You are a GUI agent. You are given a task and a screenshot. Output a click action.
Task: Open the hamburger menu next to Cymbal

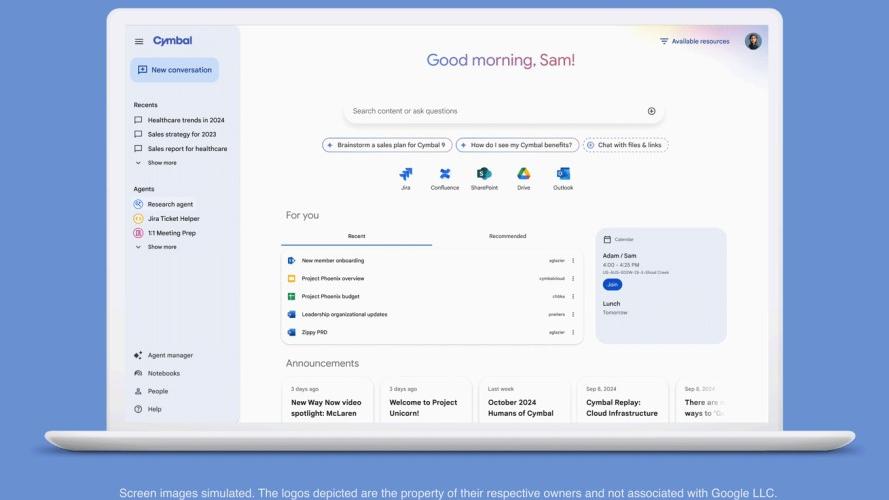click(x=139, y=41)
